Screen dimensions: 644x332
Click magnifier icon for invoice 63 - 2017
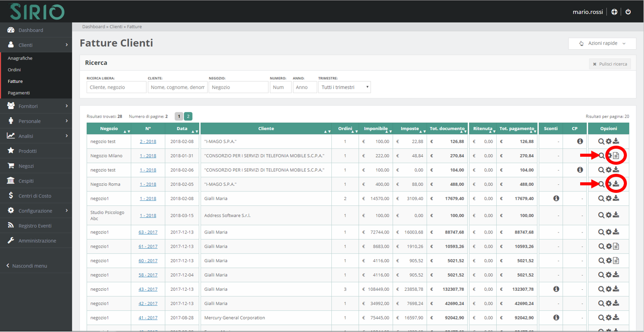pyautogui.click(x=601, y=232)
